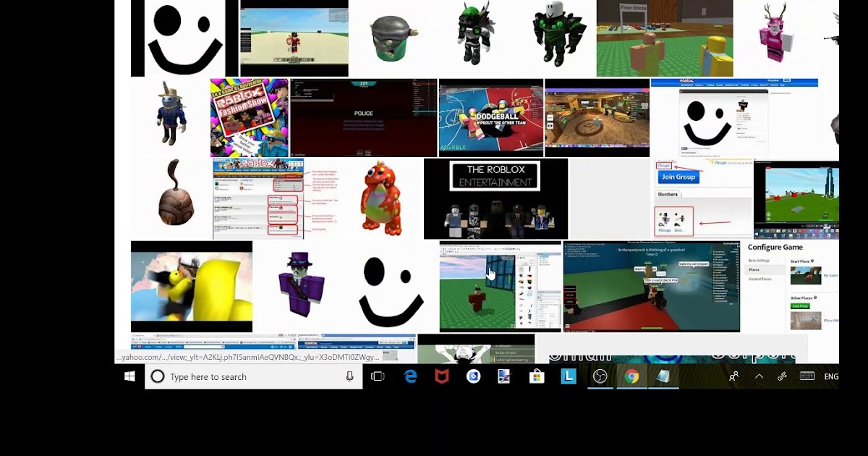Click the Cortana circle icon in the search box
The image size is (868, 456).
(x=157, y=376)
